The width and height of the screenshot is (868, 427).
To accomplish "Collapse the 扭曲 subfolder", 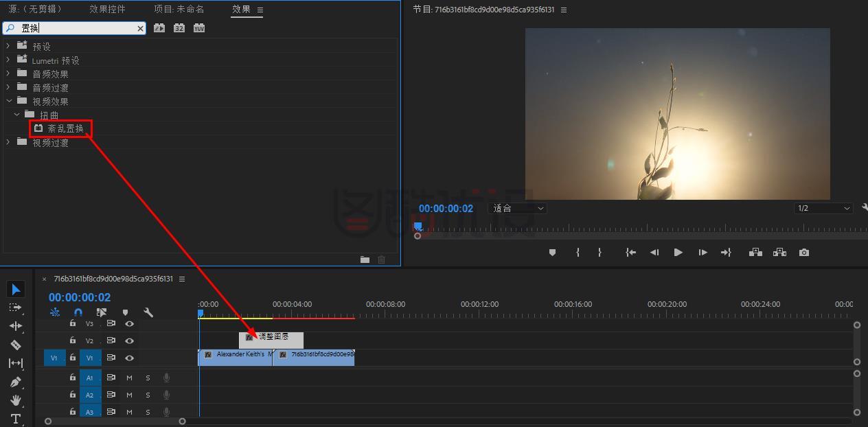I will [x=16, y=115].
